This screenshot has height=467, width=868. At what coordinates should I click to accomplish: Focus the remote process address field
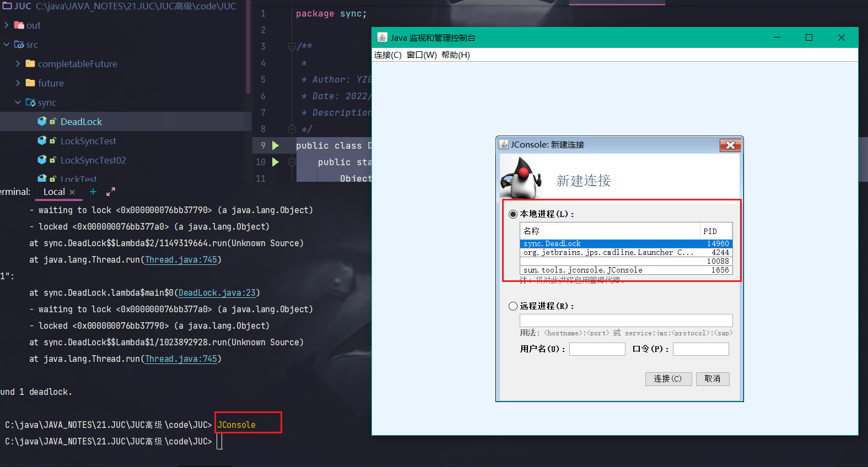(x=626, y=321)
